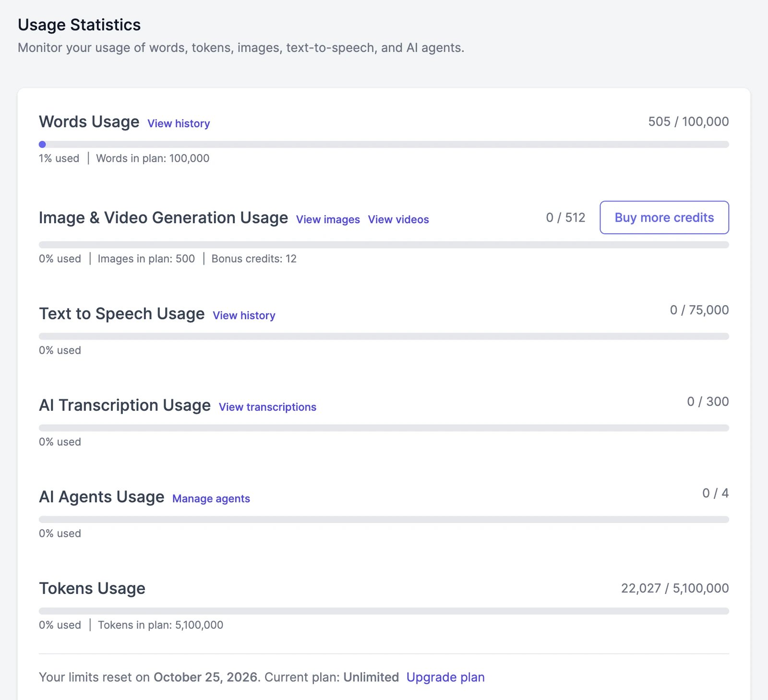Screen dimensions: 768x700
Task: Click the 22,027 / 5,100,000 tokens count
Action: coord(675,588)
